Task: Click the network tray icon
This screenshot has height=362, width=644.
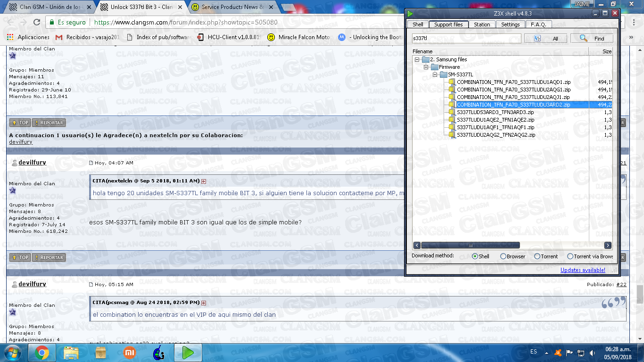Action: pos(581,353)
